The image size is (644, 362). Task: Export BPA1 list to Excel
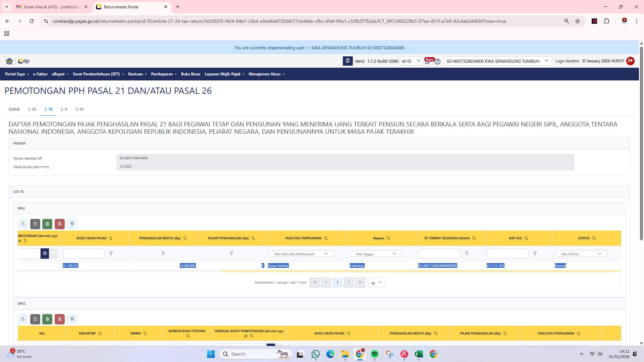(47, 224)
